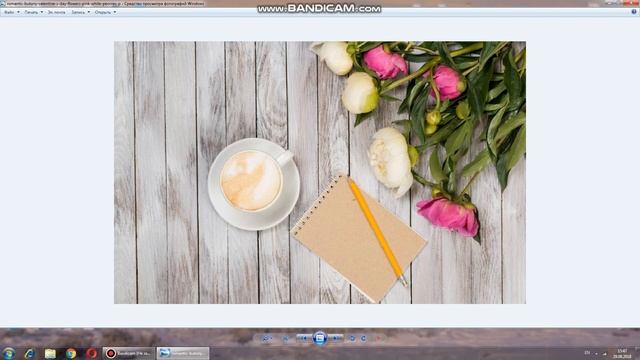Open Windows Explorer from the taskbar
The image size is (640, 360).
tap(50, 353)
